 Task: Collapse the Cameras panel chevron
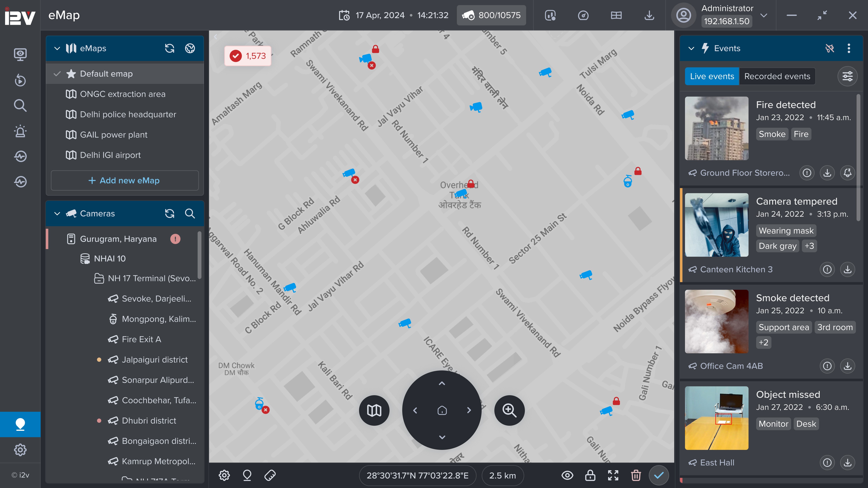pos(57,213)
